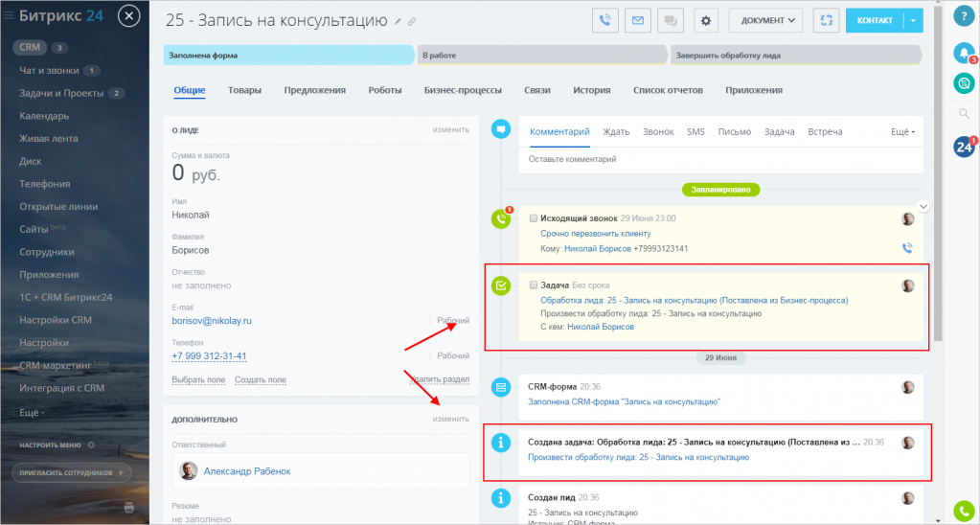Screen dimensions: 980x525
Task: Click the envelope email icon in header
Action: (x=637, y=20)
